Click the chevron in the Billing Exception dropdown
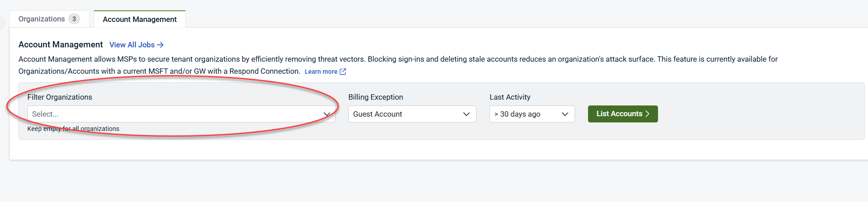This screenshot has height=202, width=868. [466, 114]
